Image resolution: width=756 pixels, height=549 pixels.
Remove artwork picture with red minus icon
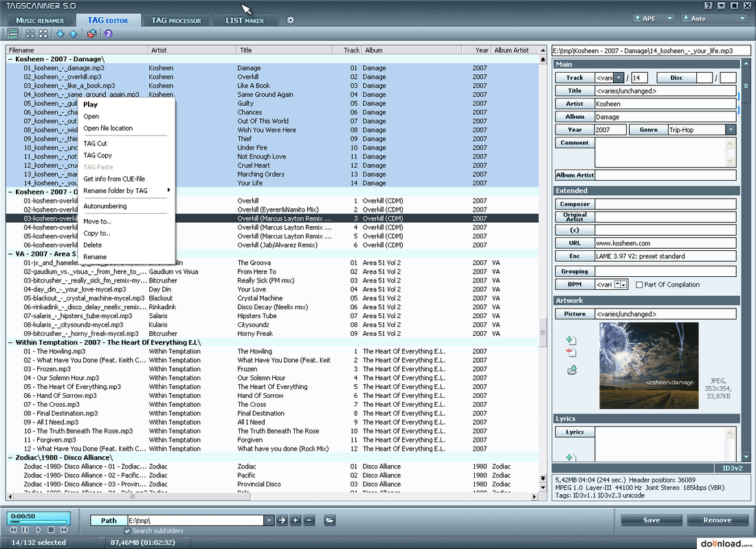[x=571, y=352]
